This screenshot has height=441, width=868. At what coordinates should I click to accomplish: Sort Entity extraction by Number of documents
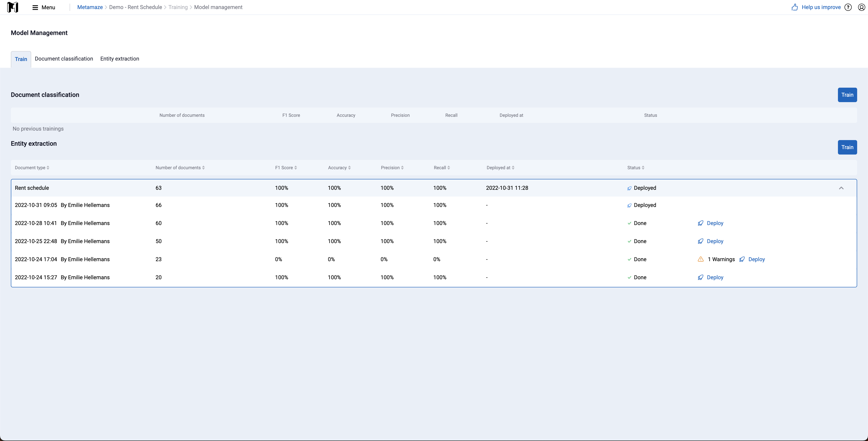[x=180, y=167]
